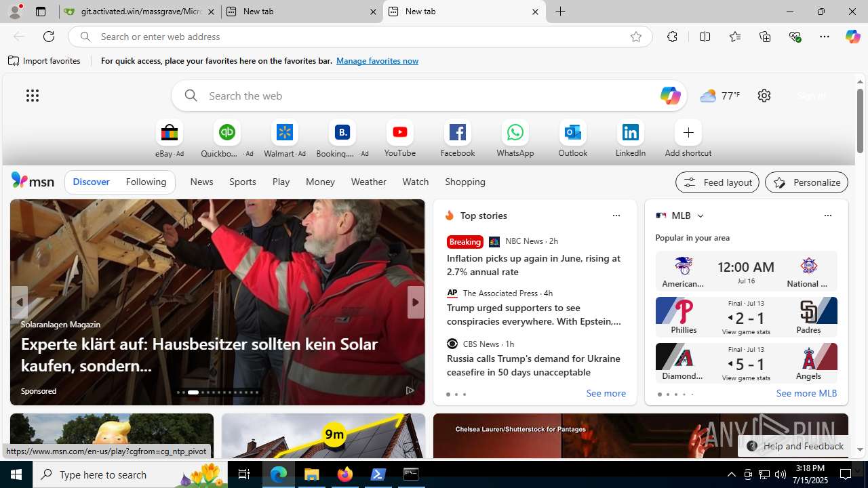Open the Russia calls Trump's demand headline

pyautogui.click(x=534, y=365)
